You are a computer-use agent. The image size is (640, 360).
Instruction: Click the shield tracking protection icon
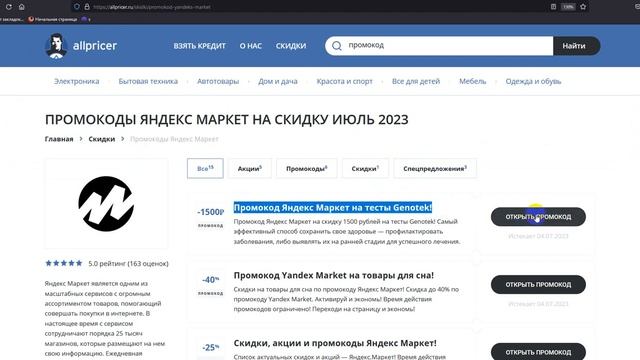76,7
